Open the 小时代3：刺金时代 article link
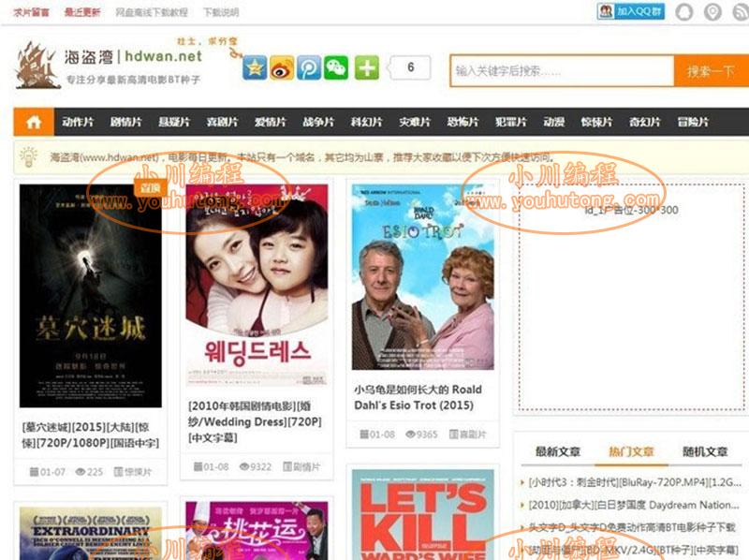This screenshot has height=560, width=749. point(635,482)
